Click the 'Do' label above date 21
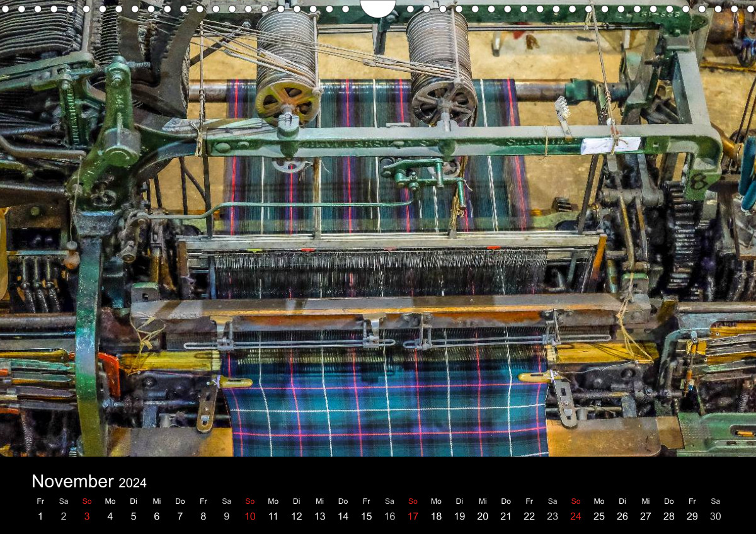756x534 pixels. coord(506,501)
